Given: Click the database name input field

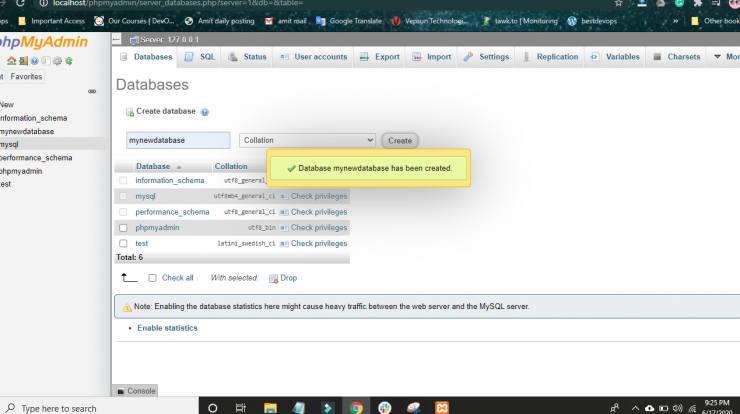Looking at the screenshot, I should (x=178, y=140).
